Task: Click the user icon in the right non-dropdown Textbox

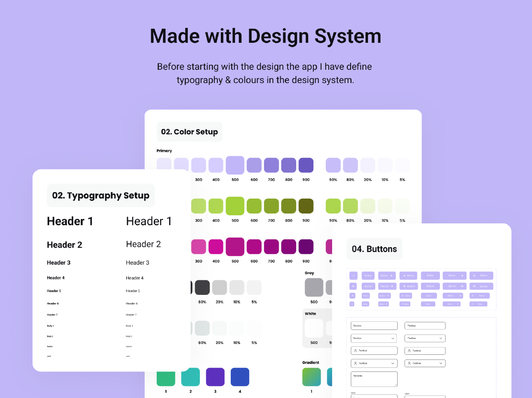Action: point(409,350)
